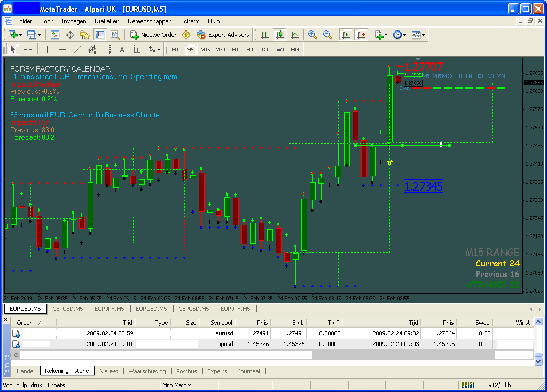547x392 pixels.
Task: Open the Hulp menu
Action: 214,21
